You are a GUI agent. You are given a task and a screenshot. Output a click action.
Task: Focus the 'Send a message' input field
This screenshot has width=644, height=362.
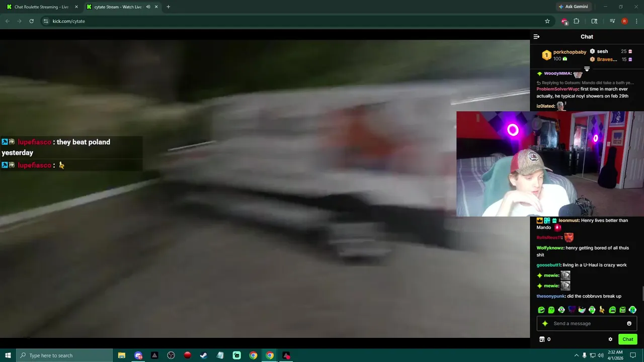tap(587, 323)
